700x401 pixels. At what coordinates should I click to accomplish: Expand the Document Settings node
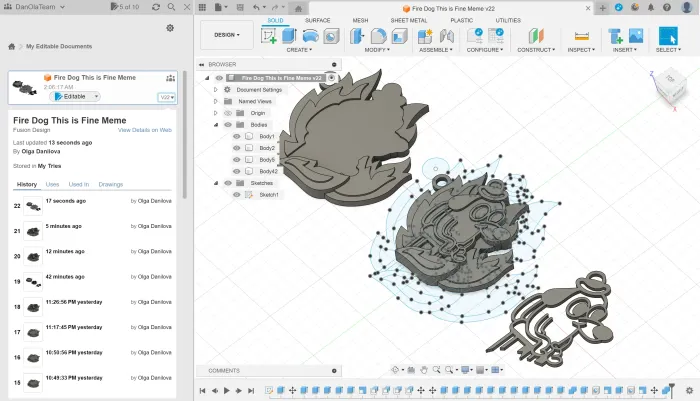216,90
